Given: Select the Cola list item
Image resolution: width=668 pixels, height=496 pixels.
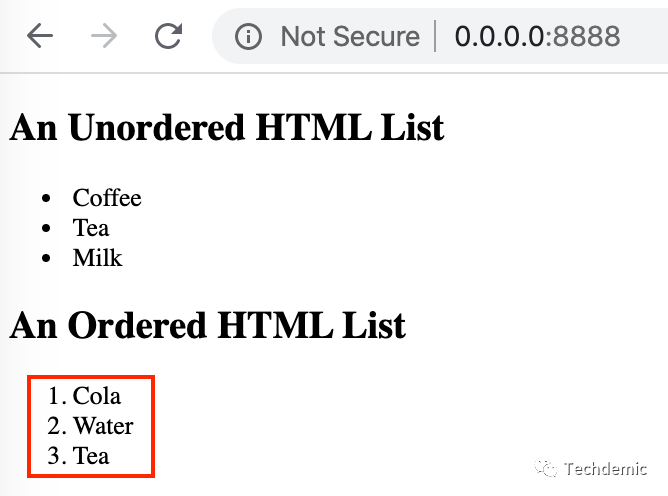Looking at the screenshot, I should click(x=97, y=396).
